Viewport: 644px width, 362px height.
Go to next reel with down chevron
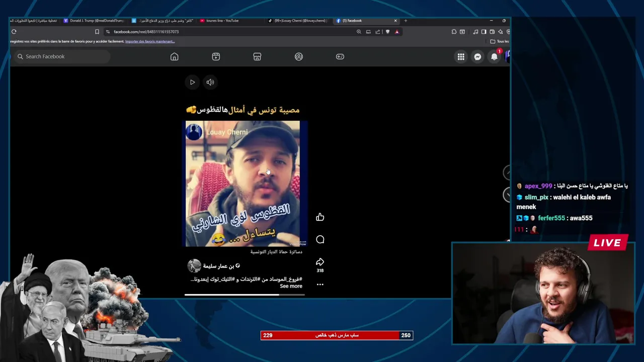pos(507,195)
